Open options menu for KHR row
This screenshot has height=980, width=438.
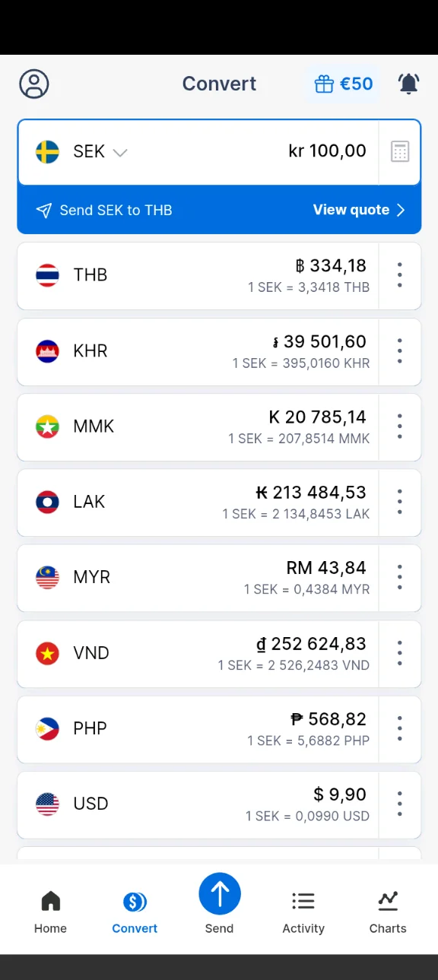point(400,350)
